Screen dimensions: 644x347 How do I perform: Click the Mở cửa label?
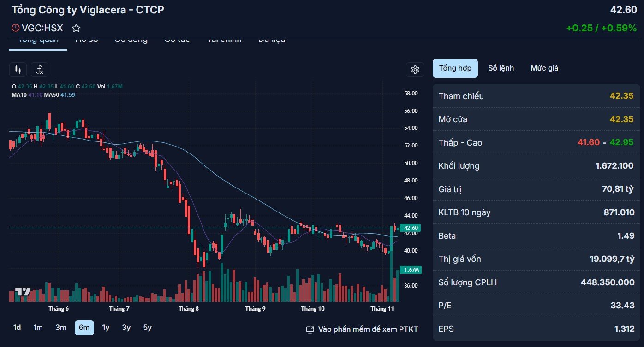pos(453,119)
